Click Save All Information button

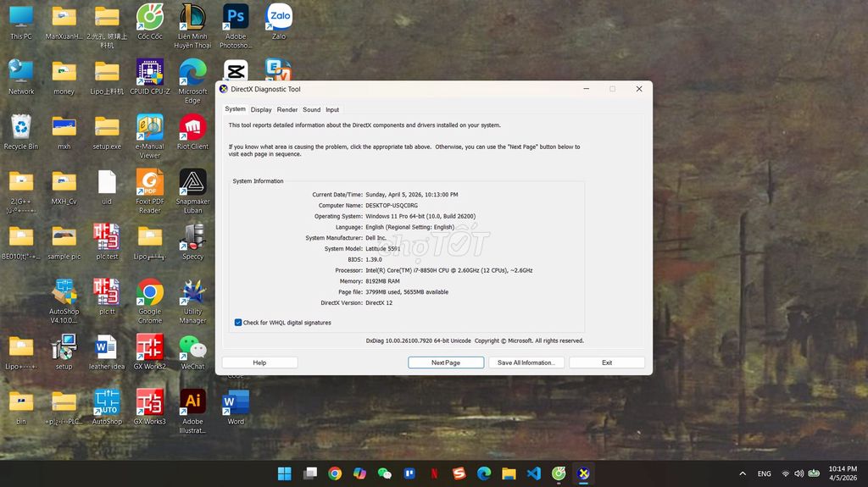[526, 362]
